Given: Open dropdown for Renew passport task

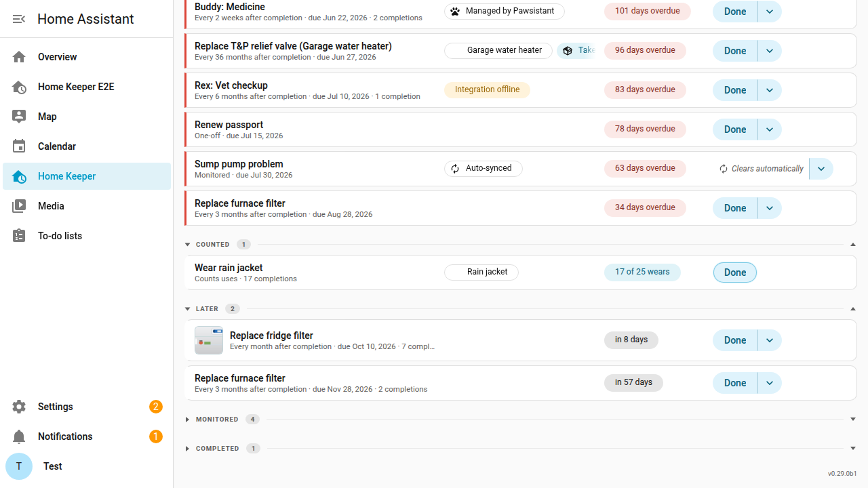Looking at the screenshot, I should (x=770, y=129).
